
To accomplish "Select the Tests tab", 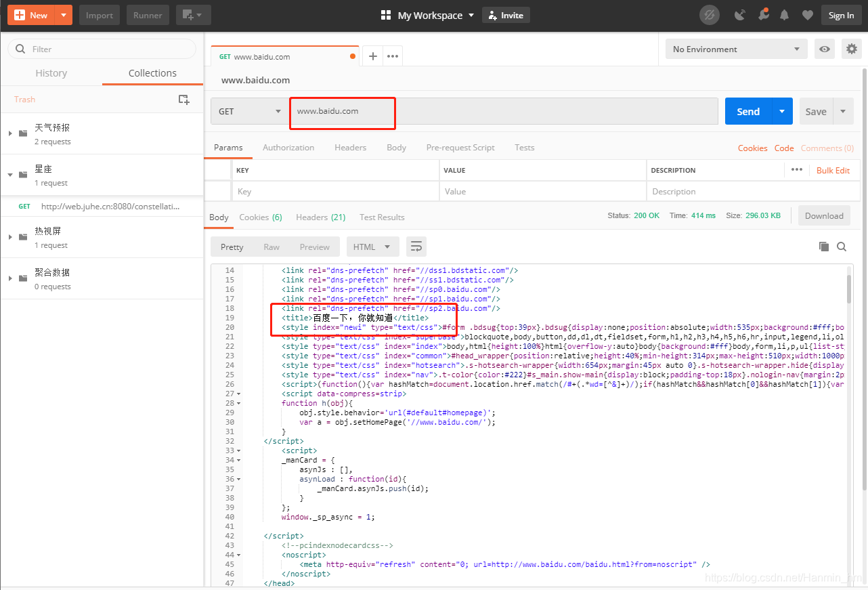I will 524,148.
